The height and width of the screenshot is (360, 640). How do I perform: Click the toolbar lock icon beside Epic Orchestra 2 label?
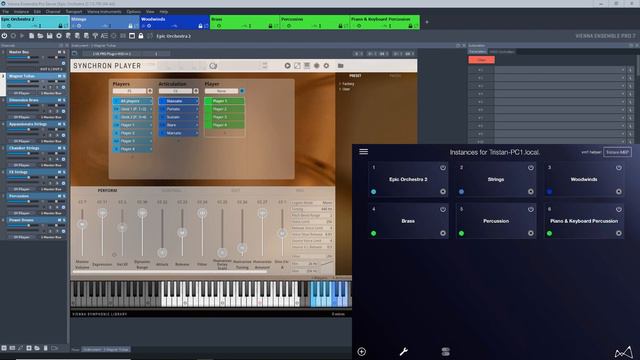[141, 36]
